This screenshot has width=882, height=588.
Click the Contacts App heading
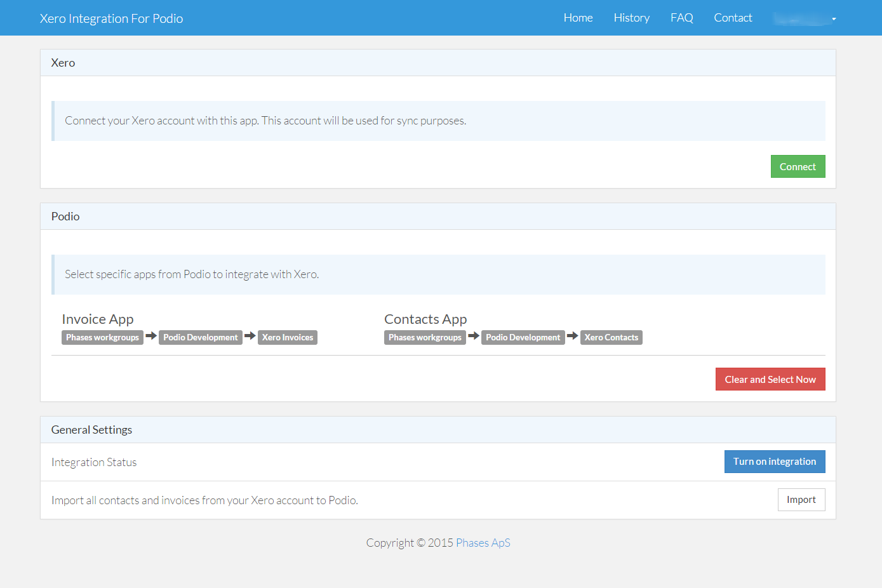[x=425, y=319]
